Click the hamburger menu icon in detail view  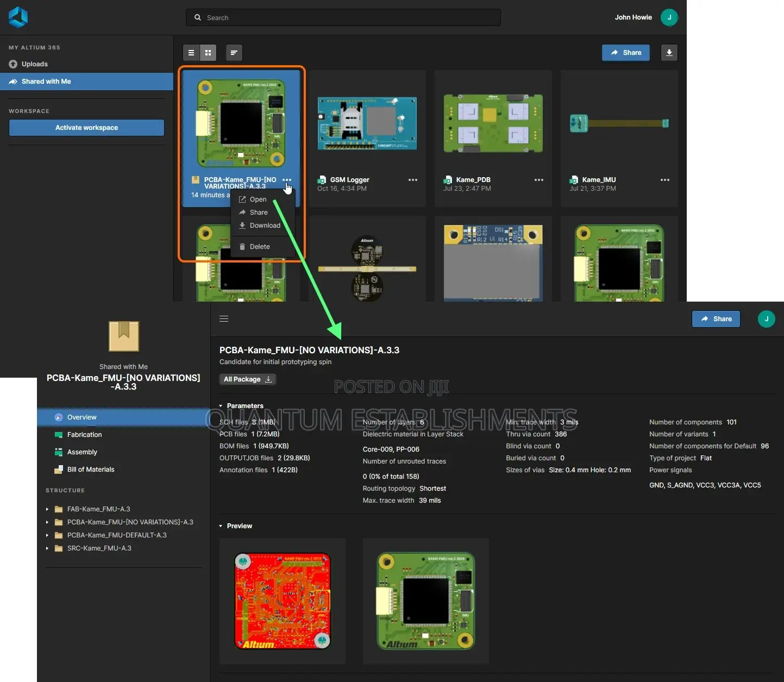point(224,319)
